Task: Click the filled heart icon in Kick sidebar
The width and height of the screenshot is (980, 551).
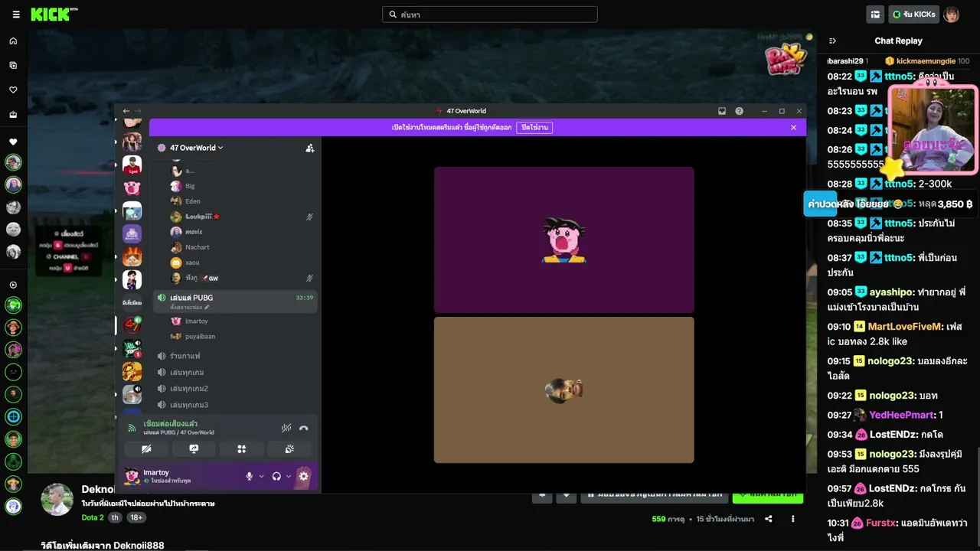Action: [13, 142]
